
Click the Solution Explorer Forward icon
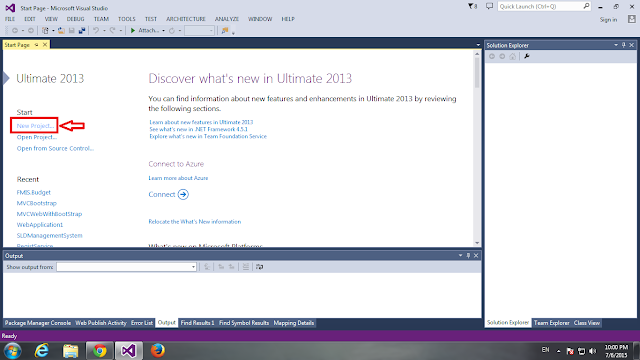pos(502,56)
